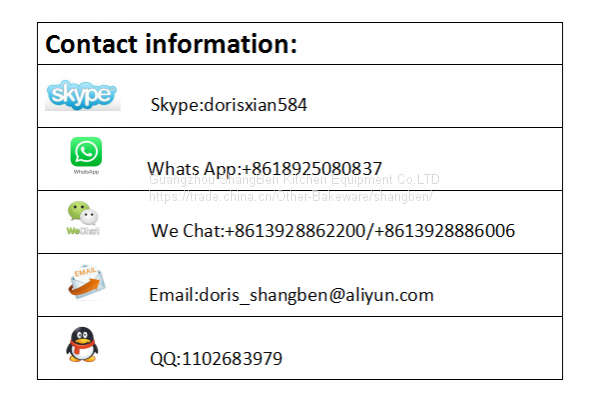600x408 pixels.
Task: Click the QQ penguin icon
Action: tap(82, 345)
